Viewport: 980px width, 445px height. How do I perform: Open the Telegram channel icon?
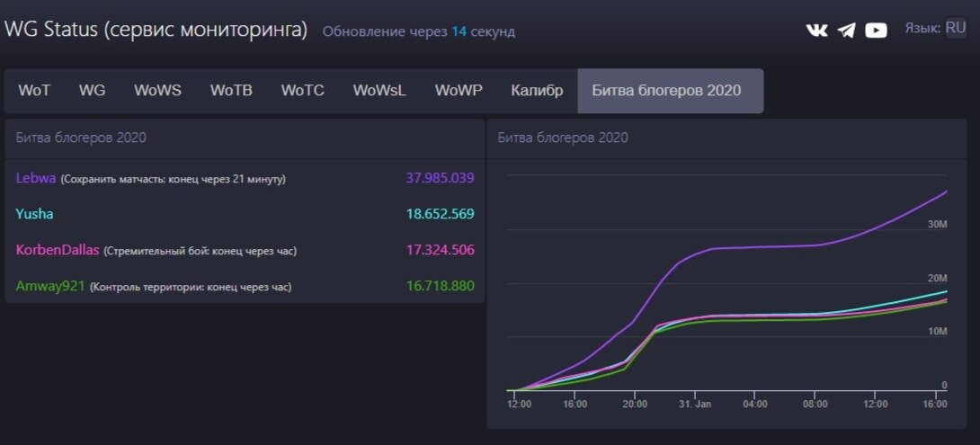846,30
